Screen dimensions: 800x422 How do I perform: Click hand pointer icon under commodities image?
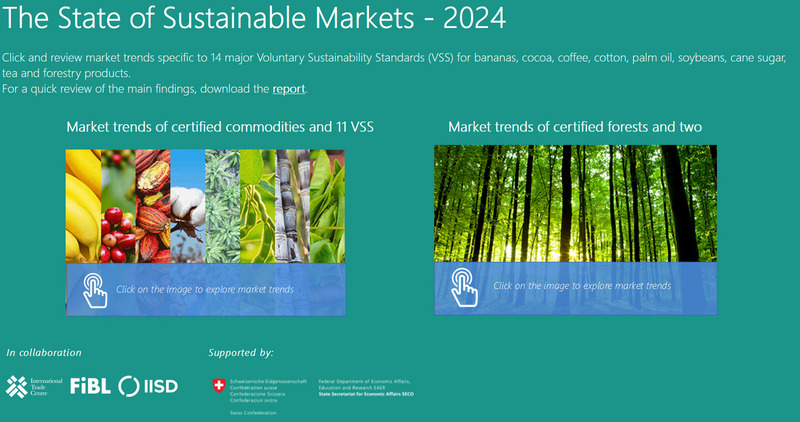(x=95, y=290)
